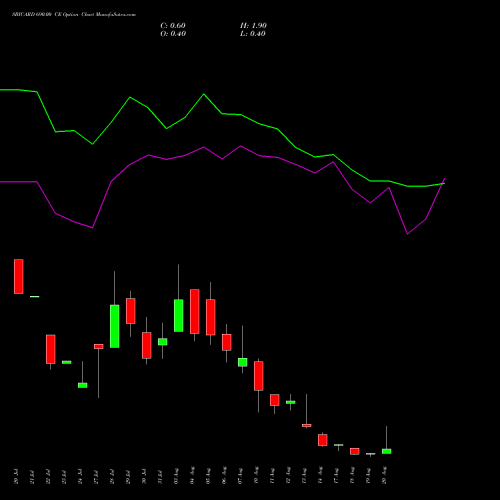Click the 22 Jul date label
The image size is (500, 500).
pyautogui.click(x=48, y=476)
